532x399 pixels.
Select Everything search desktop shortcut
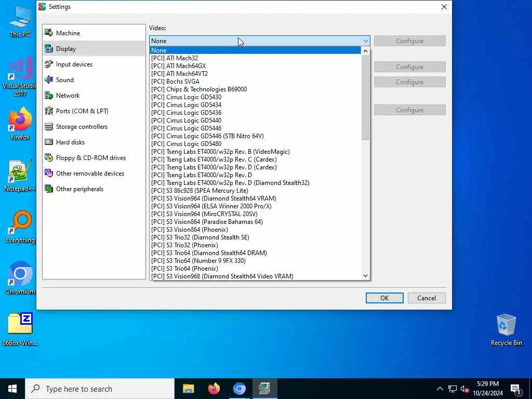[20, 228]
